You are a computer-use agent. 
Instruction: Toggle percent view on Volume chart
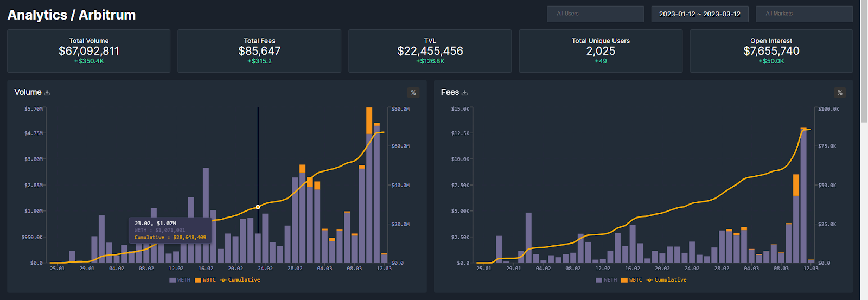413,93
